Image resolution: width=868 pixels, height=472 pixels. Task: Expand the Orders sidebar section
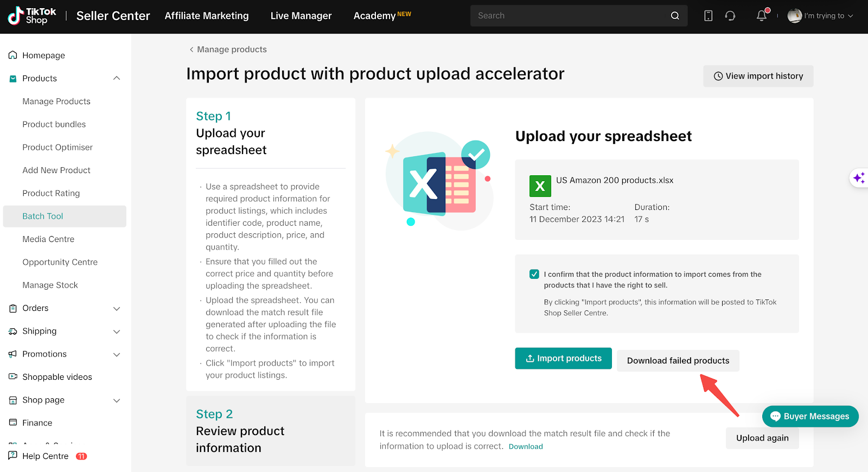point(117,309)
